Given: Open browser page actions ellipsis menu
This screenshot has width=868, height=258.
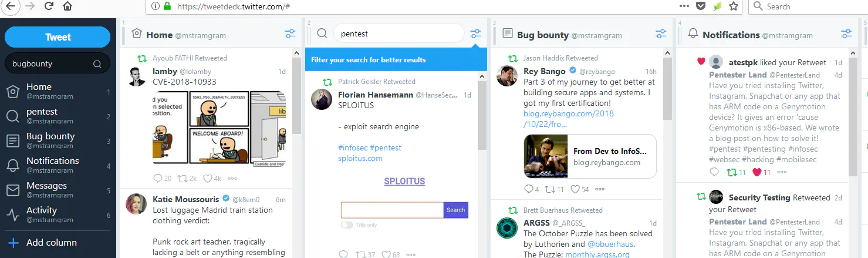Looking at the screenshot, I should point(684,6).
